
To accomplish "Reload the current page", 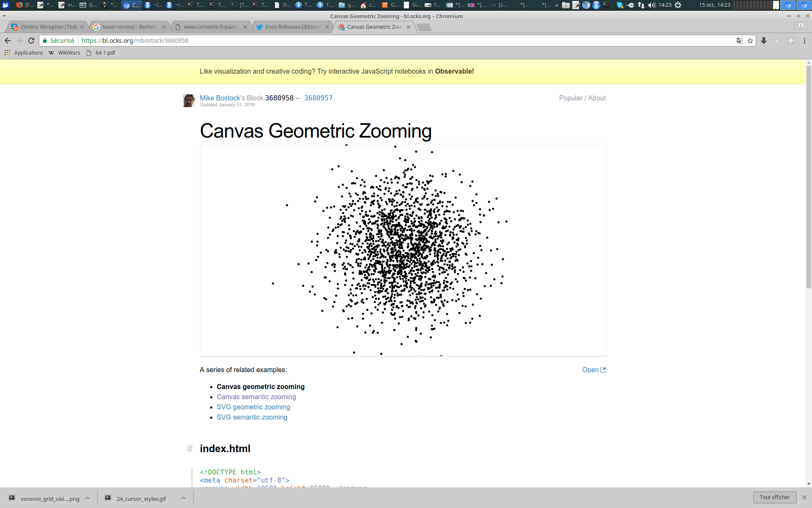I will (x=31, y=41).
